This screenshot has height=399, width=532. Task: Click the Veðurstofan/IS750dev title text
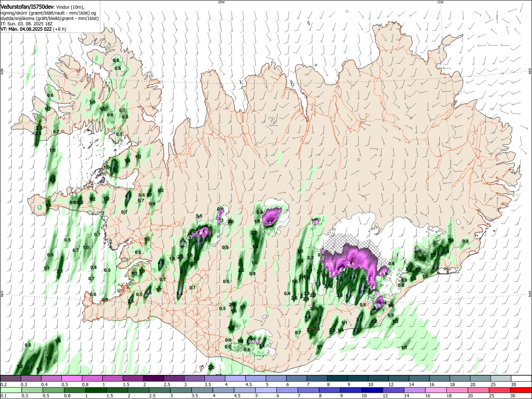pos(27,7)
